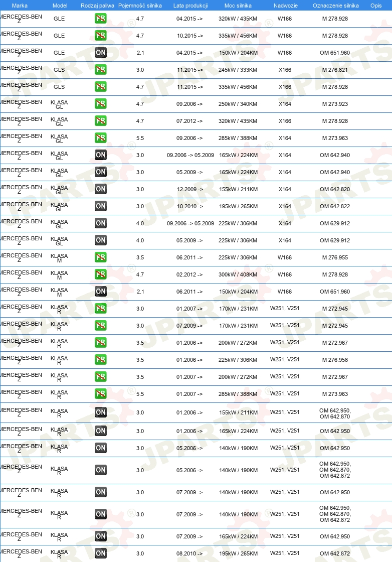Select engine code M 276.821
The image size is (392, 562).
[x=335, y=70]
